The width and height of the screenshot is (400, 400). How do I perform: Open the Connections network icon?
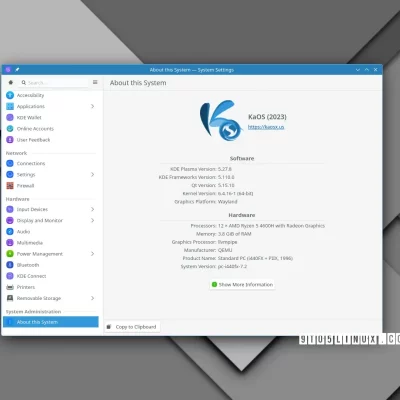[10, 163]
